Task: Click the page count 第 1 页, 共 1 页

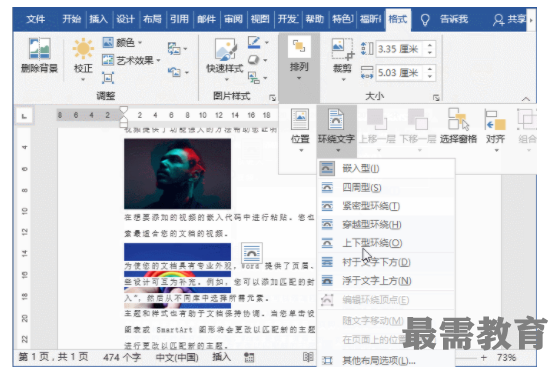Action: pyautogui.click(x=53, y=357)
